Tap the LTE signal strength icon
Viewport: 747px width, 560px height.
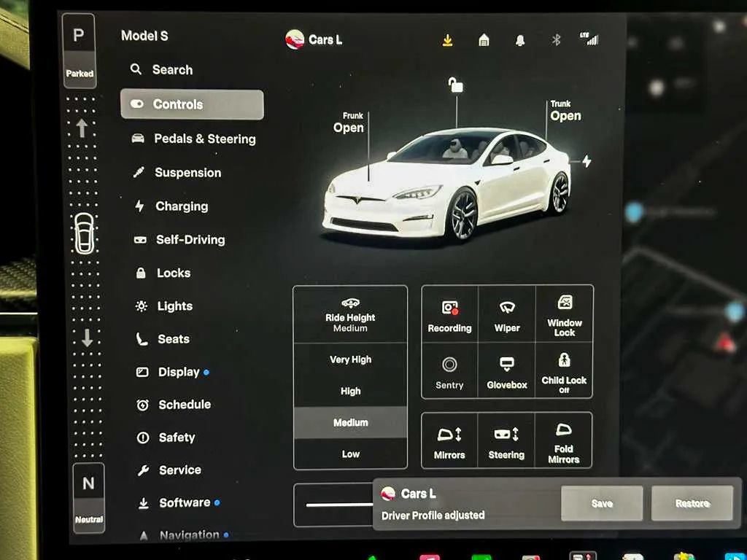coord(589,39)
